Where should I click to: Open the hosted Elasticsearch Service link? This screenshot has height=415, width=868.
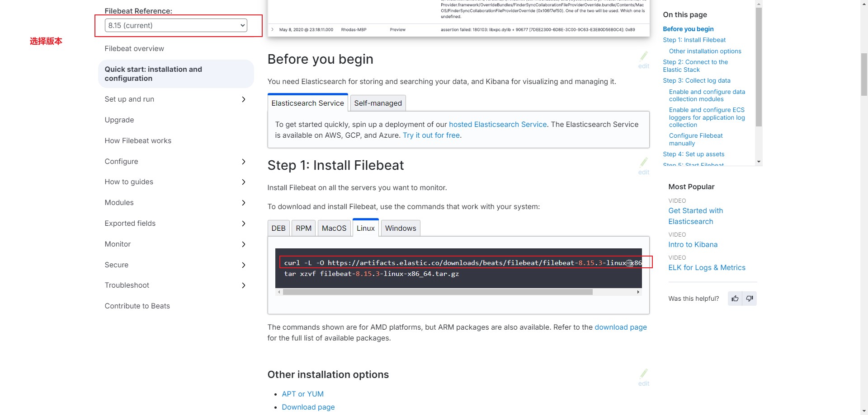tap(498, 124)
